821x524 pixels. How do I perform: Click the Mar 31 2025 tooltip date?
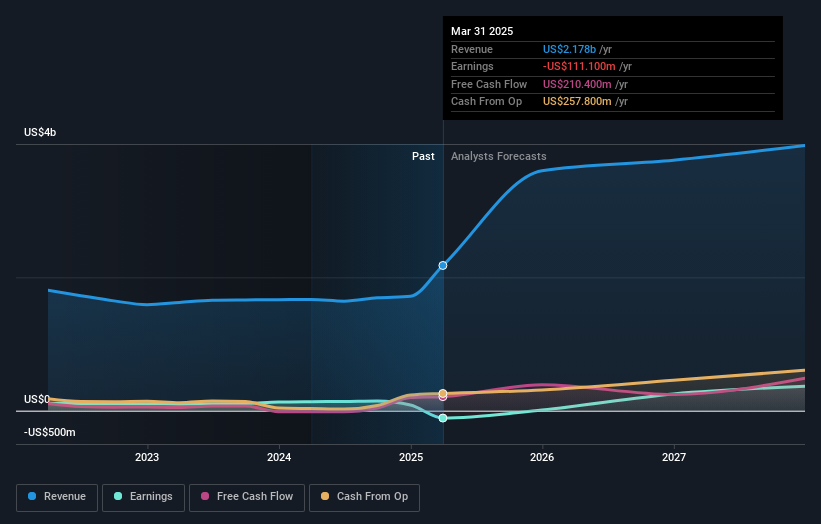coord(482,31)
